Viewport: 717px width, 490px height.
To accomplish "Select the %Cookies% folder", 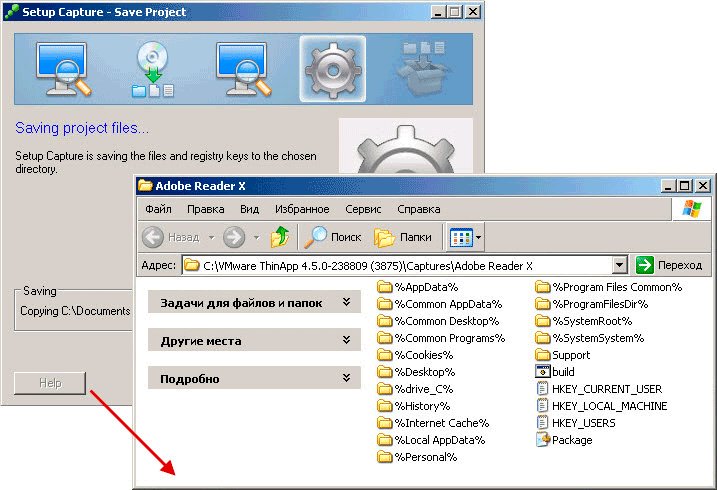I will coord(415,355).
